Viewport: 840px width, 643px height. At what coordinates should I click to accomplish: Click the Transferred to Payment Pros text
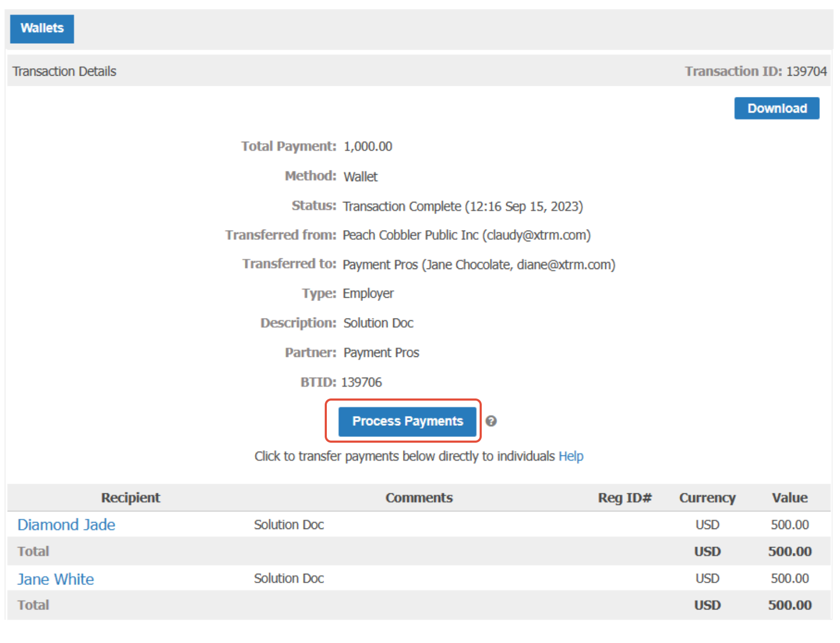[x=479, y=265]
